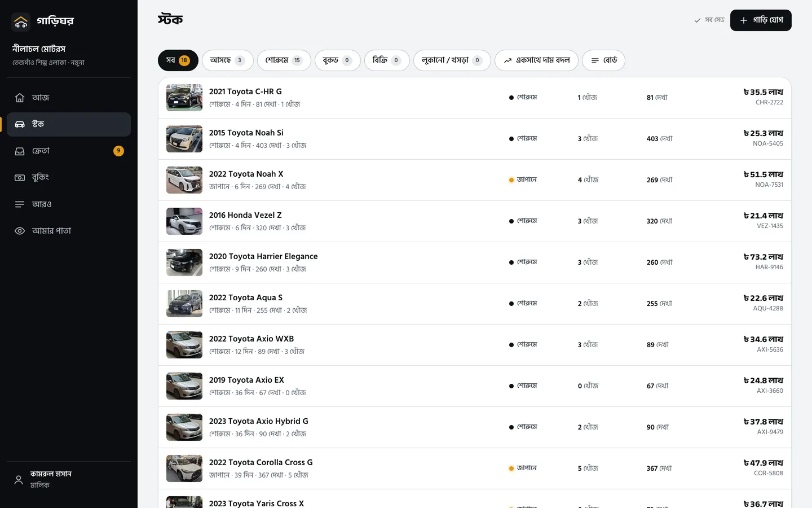Open ক্রেতা inbox icon in sidebar
This screenshot has width=812, height=508.
(x=20, y=151)
